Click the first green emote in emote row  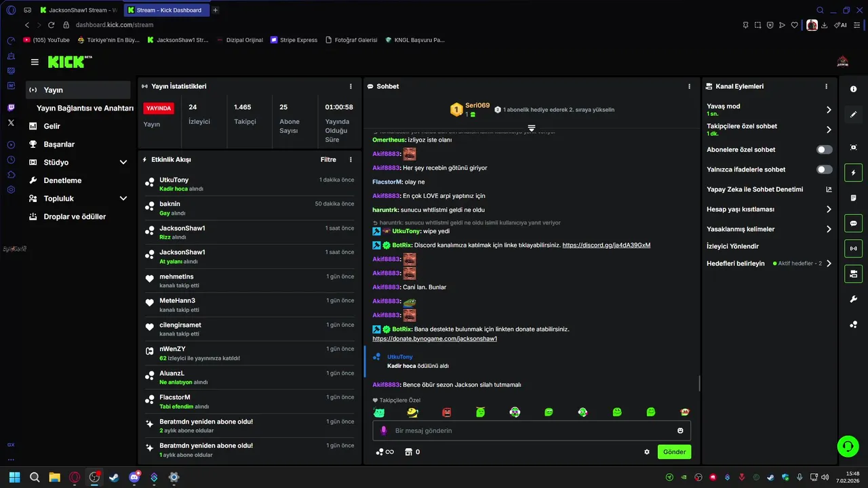pyautogui.click(x=379, y=412)
